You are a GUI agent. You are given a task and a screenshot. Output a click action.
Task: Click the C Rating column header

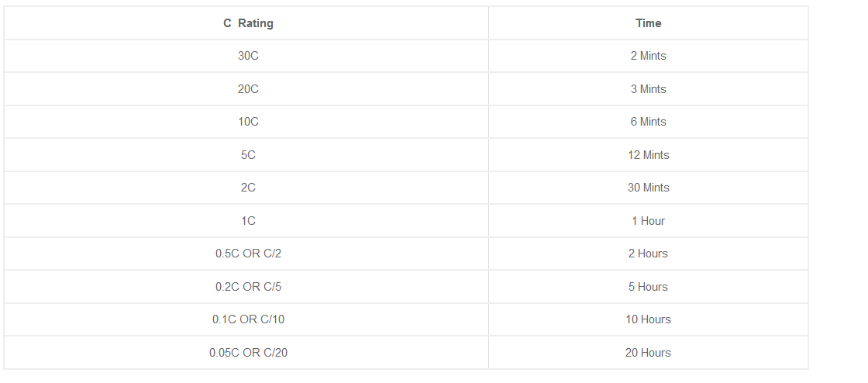click(248, 23)
